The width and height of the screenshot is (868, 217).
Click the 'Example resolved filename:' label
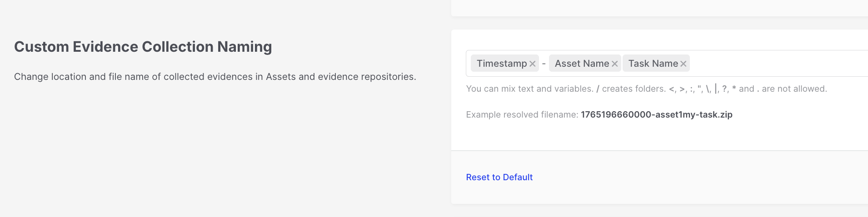click(522, 115)
